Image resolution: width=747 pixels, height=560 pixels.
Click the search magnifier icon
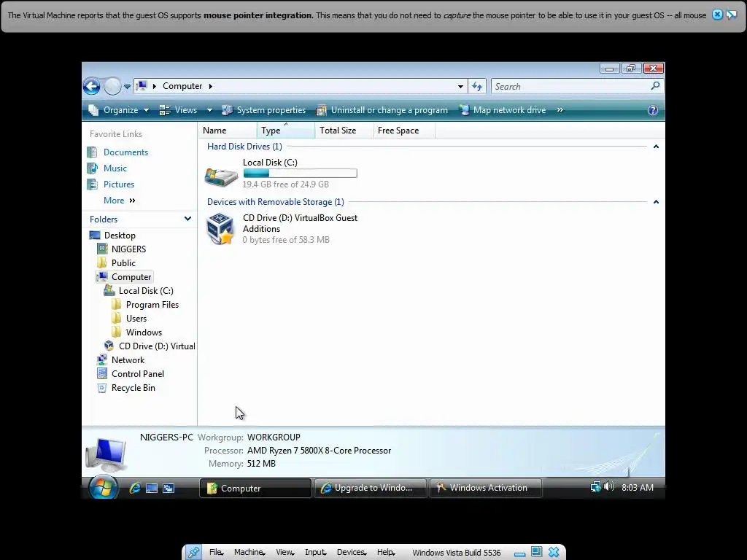coord(656,86)
